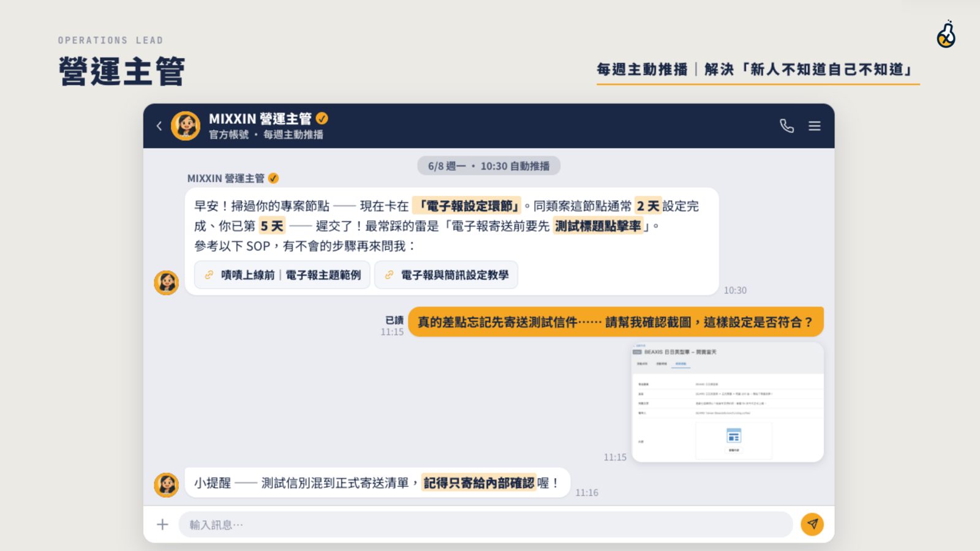Click verified badge next to sender name label
Image resolution: width=980 pixels, height=551 pixels.
[273, 178]
